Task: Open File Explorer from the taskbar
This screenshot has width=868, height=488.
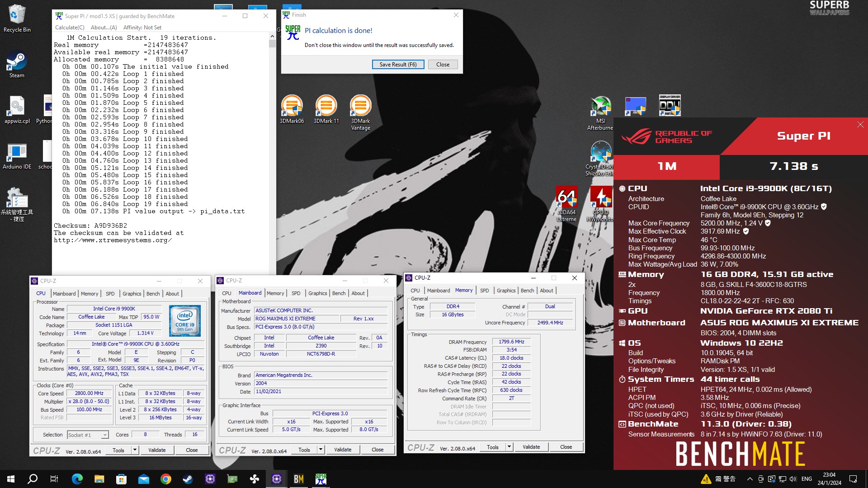Action: point(99,479)
